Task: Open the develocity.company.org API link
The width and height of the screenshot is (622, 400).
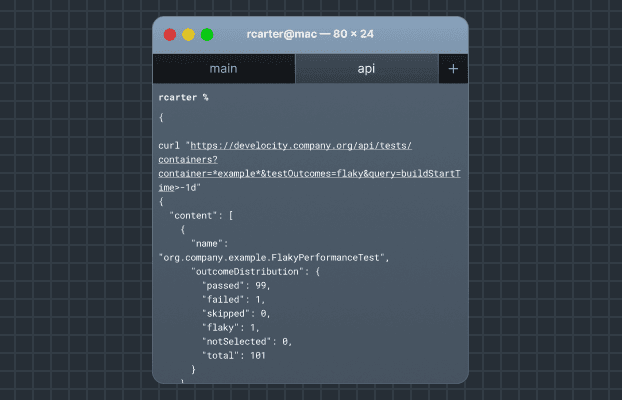Action: pos(300,145)
